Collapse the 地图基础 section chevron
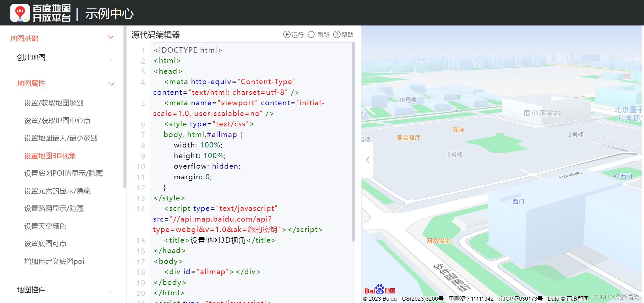Viewport: 644px width, 303px height. [x=111, y=37]
